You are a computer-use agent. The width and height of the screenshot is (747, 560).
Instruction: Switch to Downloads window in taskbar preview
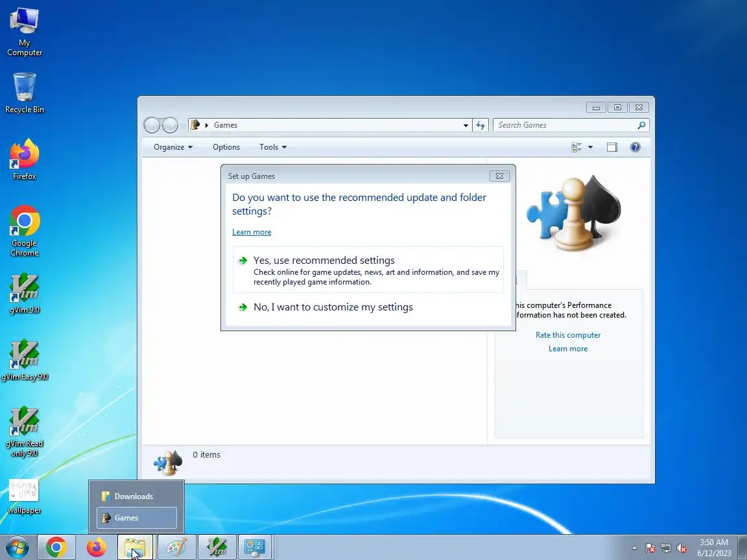(137, 496)
